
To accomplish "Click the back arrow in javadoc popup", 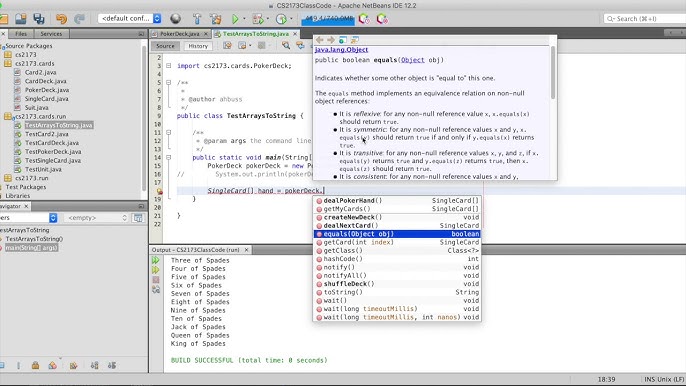I will coord(319,40).
